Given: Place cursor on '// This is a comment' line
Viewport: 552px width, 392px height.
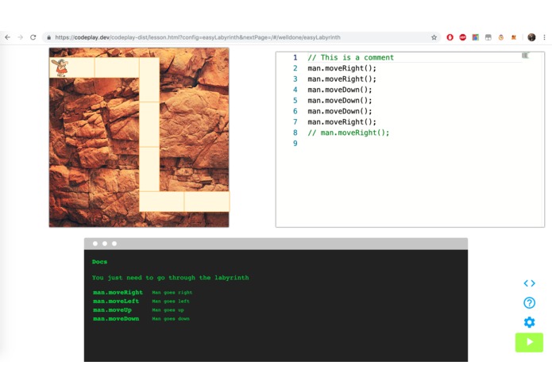Looking at the screenshot, I should click(x=350, y=57).
